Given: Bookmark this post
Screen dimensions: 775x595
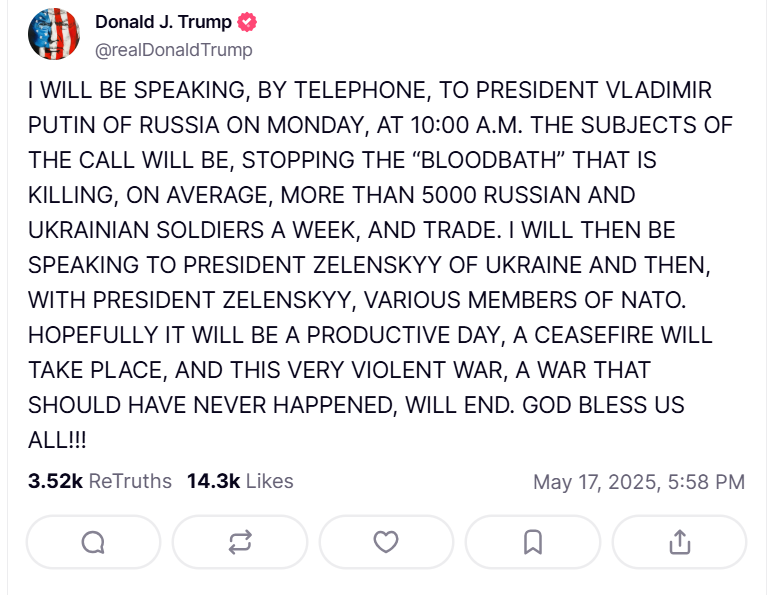Looking at the screenshot, I should tap(533, 542).
